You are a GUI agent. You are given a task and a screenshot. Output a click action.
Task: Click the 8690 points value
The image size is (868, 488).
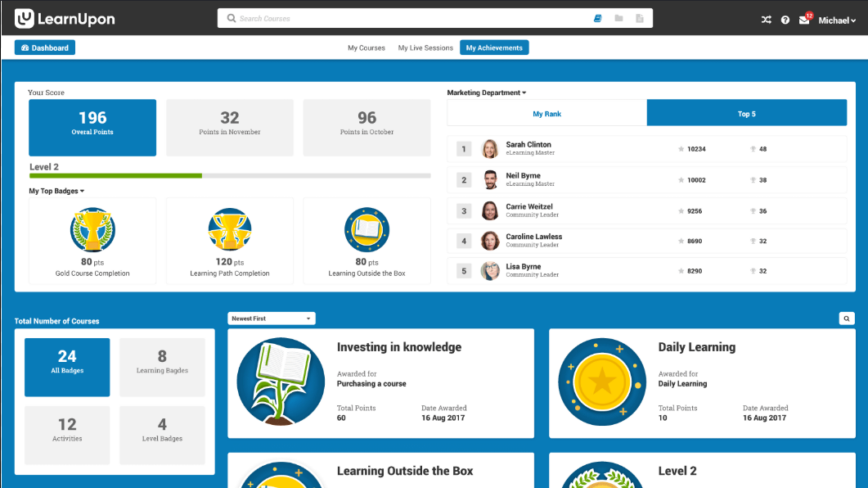coord(695,241)
